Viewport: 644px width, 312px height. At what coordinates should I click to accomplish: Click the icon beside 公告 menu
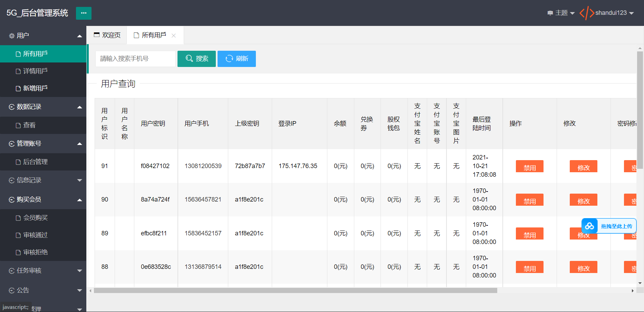click(x=12, y=290)
